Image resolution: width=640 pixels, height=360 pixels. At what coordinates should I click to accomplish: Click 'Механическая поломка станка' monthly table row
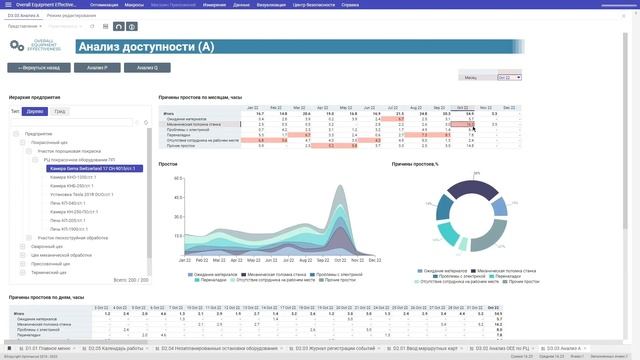[x=340, y=124]
